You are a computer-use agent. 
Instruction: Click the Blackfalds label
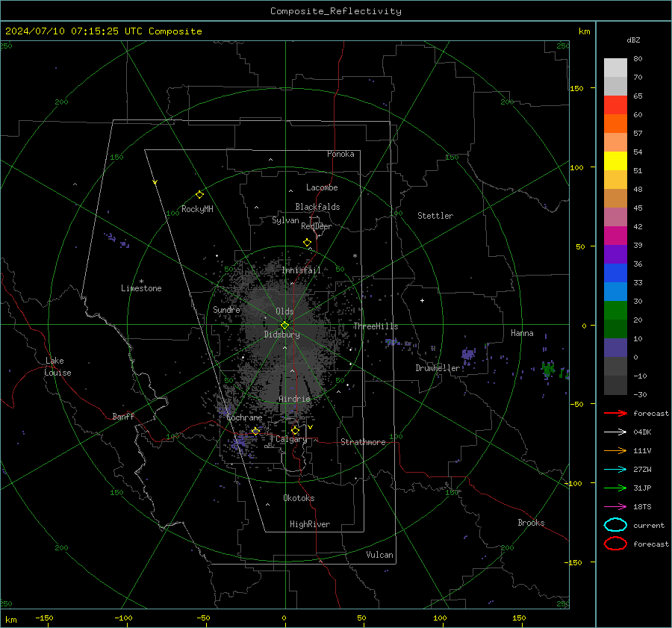tap(317, 207)
